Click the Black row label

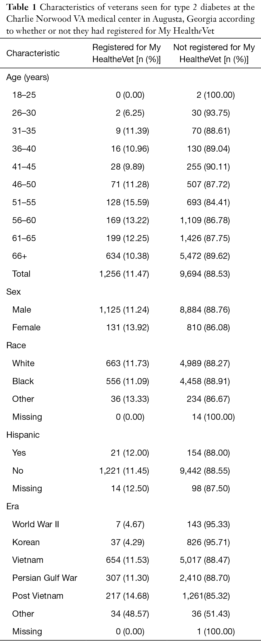(23, 381)
